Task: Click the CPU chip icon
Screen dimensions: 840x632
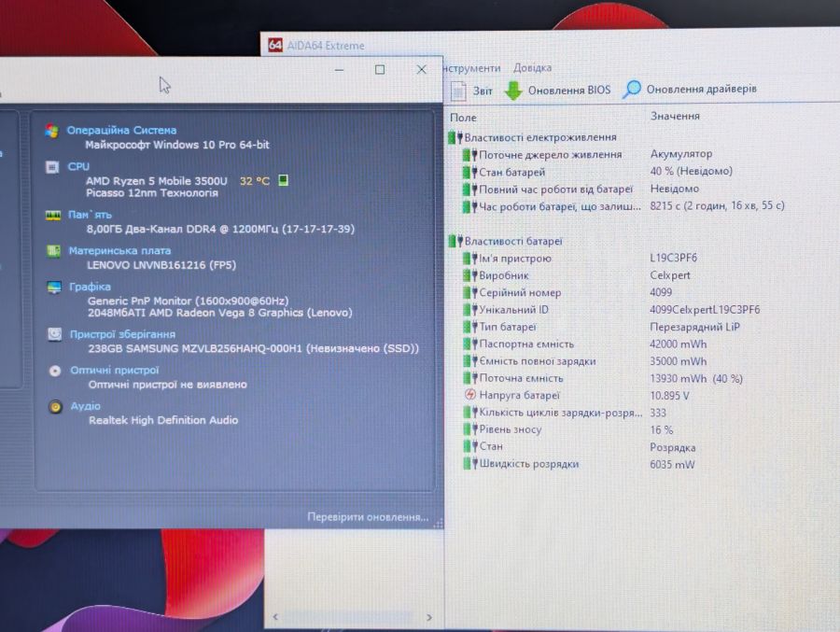Action: click(52, 167)
